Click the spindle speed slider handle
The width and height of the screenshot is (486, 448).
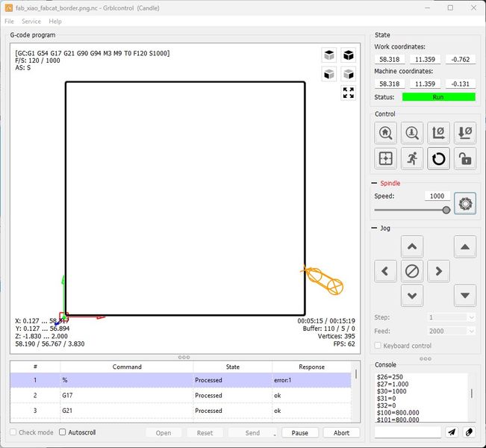tap(446, 211)
